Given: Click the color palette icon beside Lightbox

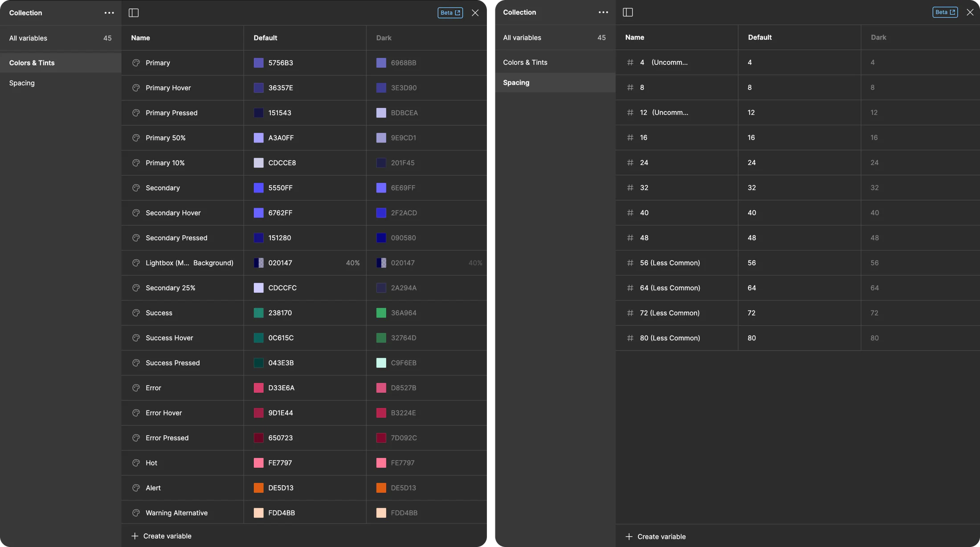Looking at the screenshot, I should [136, 263].
